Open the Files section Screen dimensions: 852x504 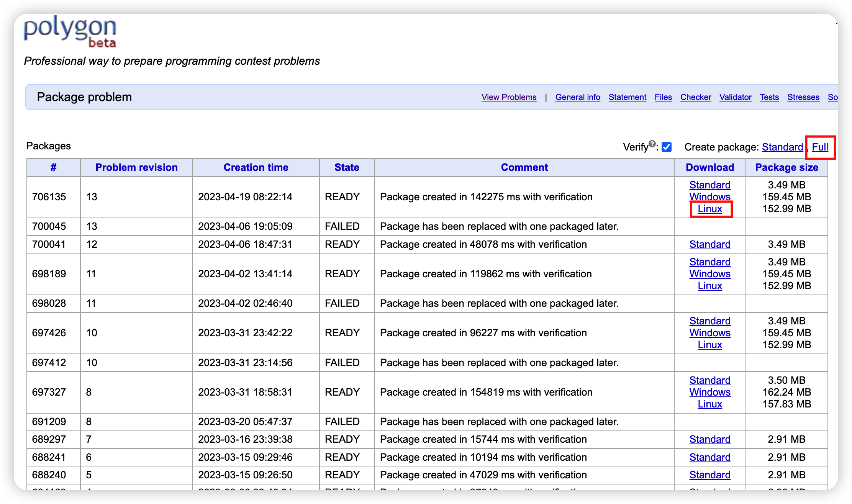coord(663,97)
